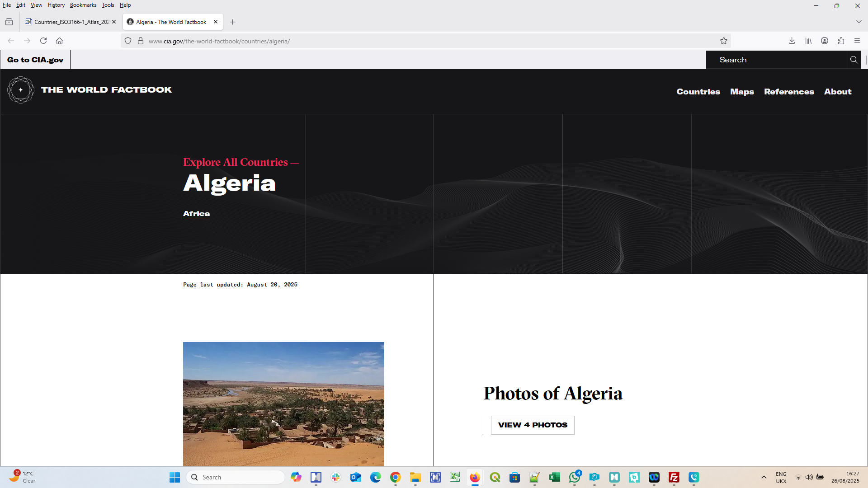868x488 pixels.
Task: Bookmark this page with the star icon
Action: coord(724,41)
